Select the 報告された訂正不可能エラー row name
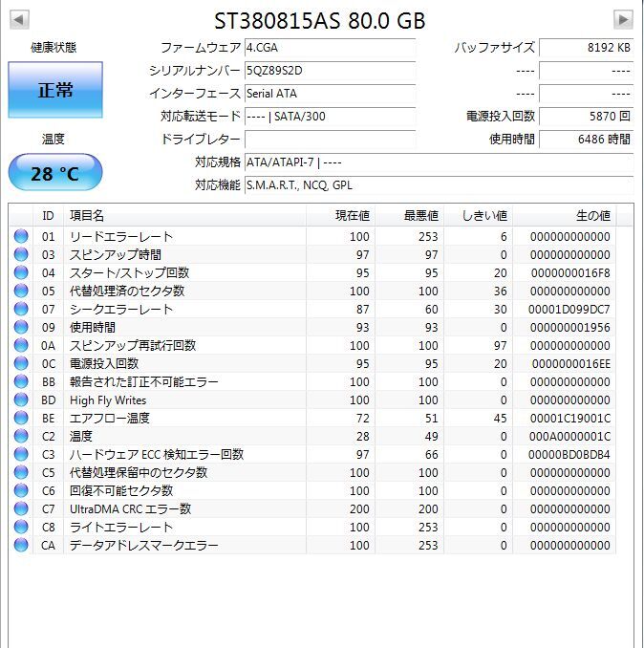The image size is (644, 648). [143, 382]
